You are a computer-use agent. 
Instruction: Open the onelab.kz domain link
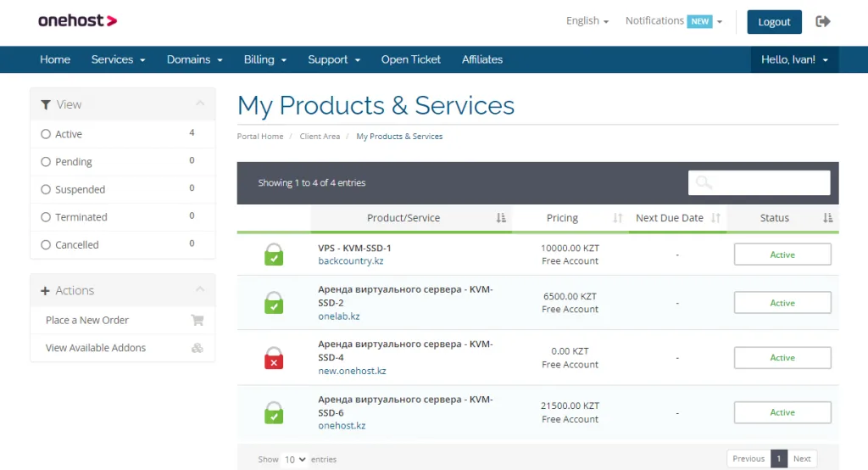339,316
